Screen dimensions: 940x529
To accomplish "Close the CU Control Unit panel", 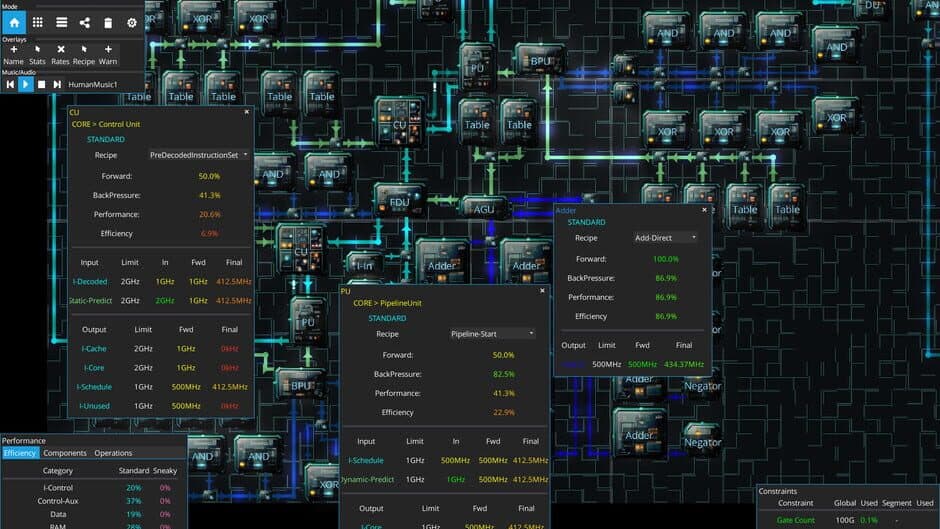I will pyautogui.click(x=247, y=112).
